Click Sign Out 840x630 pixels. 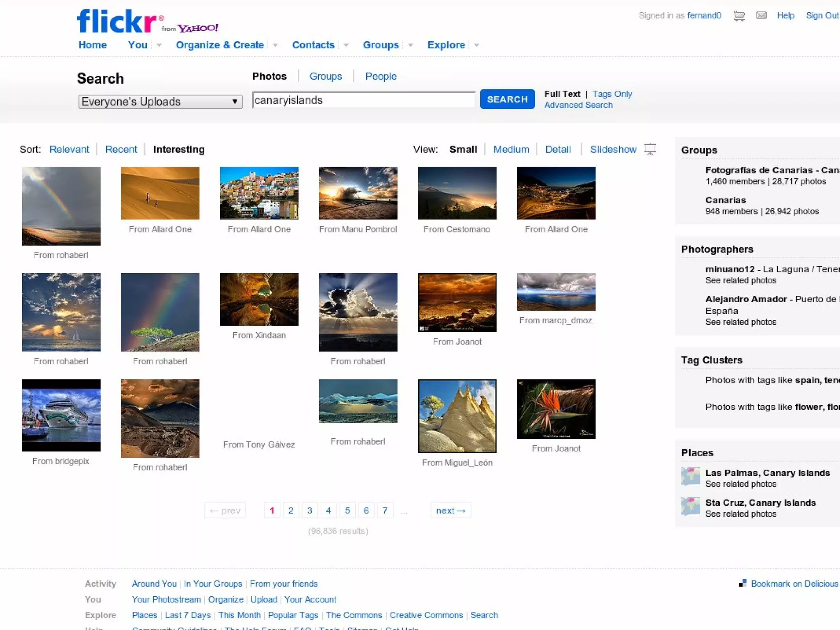coord(822,16)
